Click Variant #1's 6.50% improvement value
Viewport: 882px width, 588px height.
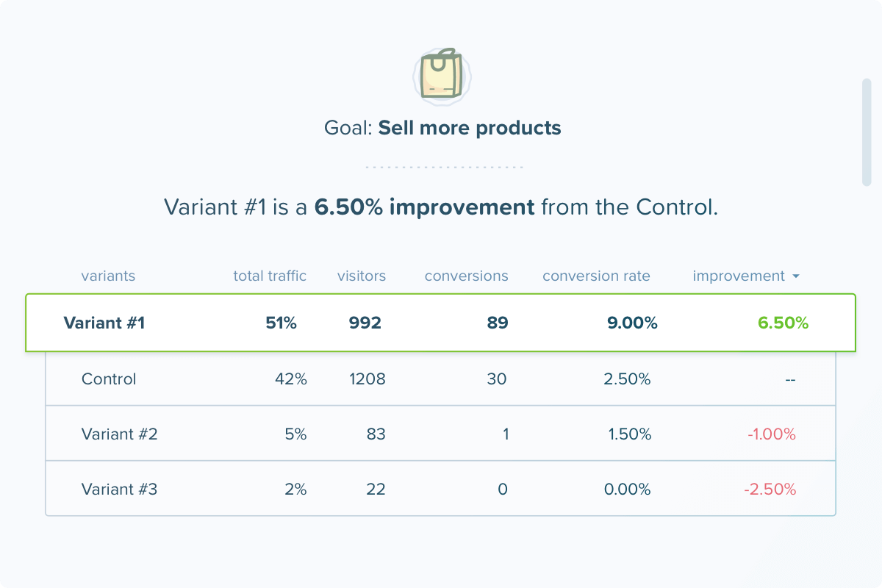pos(783,323)
